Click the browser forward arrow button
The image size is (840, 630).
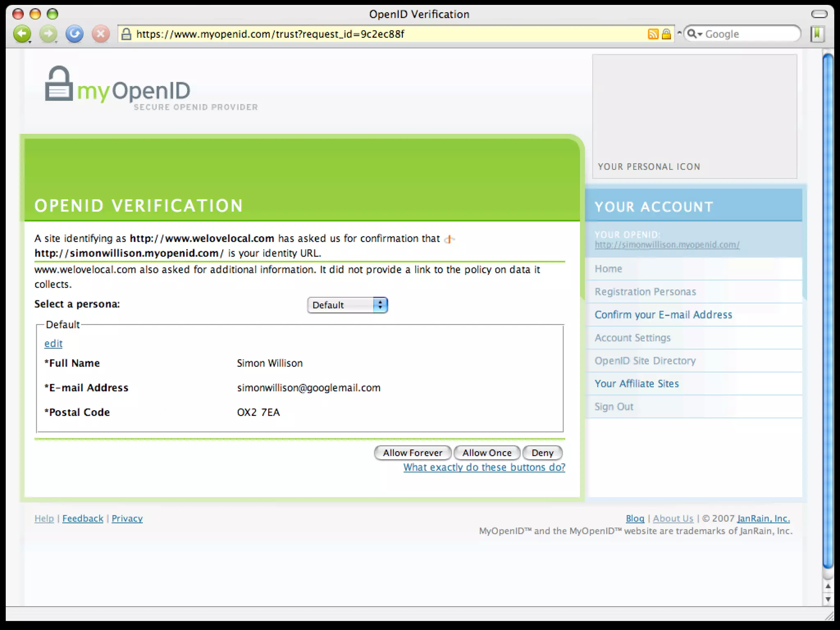pyautogui.click(x=48, y=34)
